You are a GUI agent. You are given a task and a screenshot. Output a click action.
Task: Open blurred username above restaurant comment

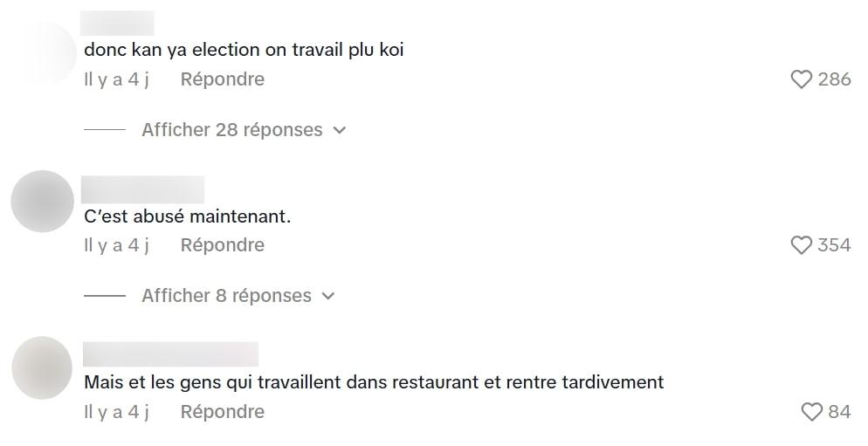coord(170,354)
